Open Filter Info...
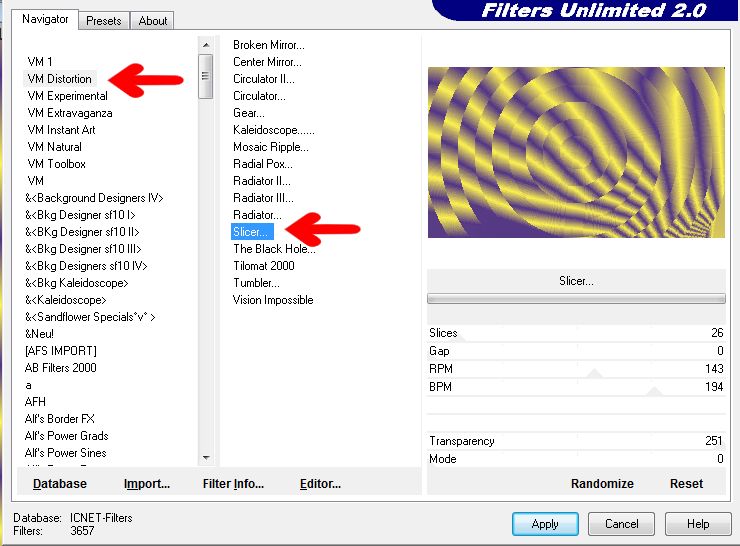The width and height of the screenshot is (740, 546). (x=233, y=484)
